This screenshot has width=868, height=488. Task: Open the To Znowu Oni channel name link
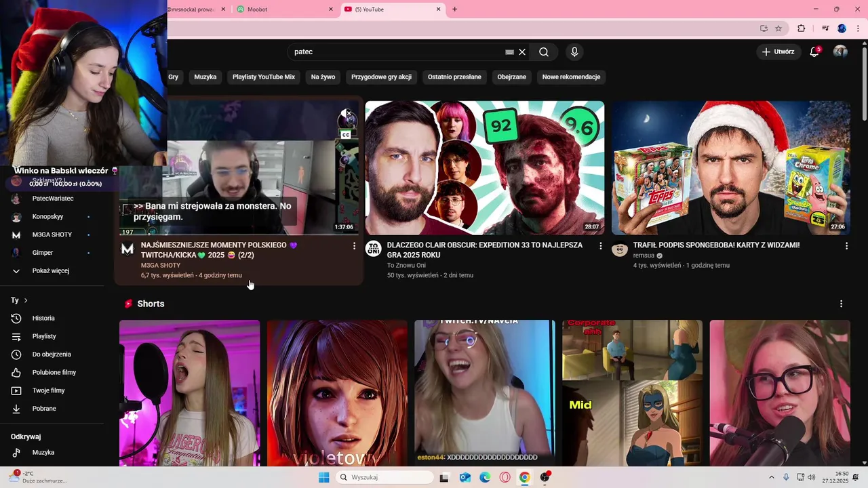point(406,265)
